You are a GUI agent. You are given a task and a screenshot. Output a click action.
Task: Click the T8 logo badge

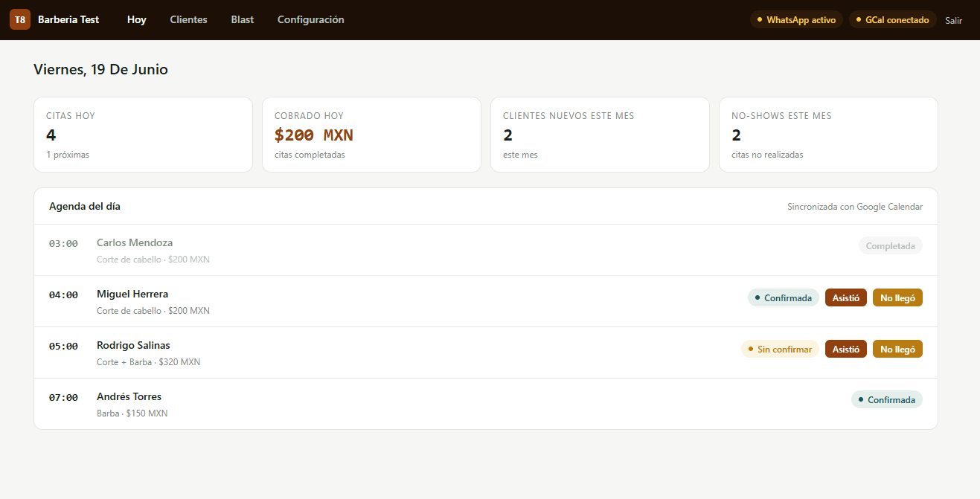[x=20, y=20]
